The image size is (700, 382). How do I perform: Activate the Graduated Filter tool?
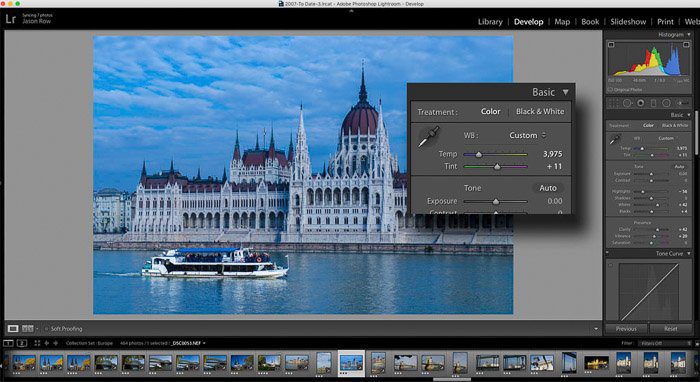coord(653,103)
